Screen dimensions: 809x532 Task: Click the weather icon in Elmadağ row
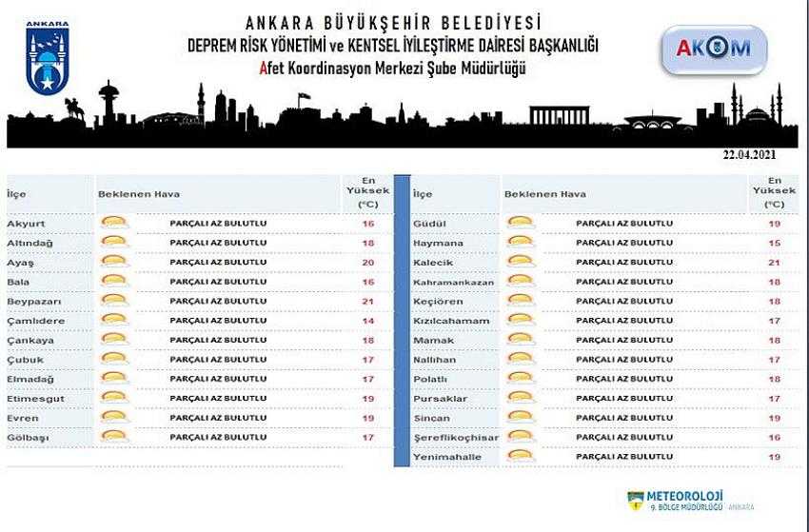114,378
